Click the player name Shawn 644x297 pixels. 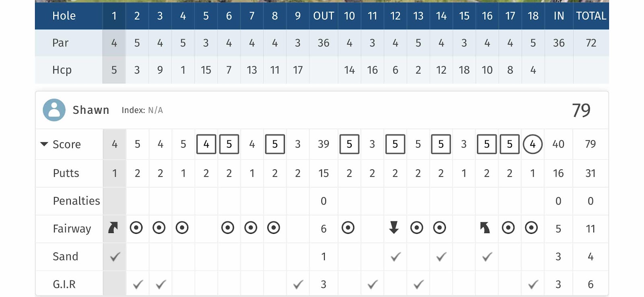click(91, 110)
